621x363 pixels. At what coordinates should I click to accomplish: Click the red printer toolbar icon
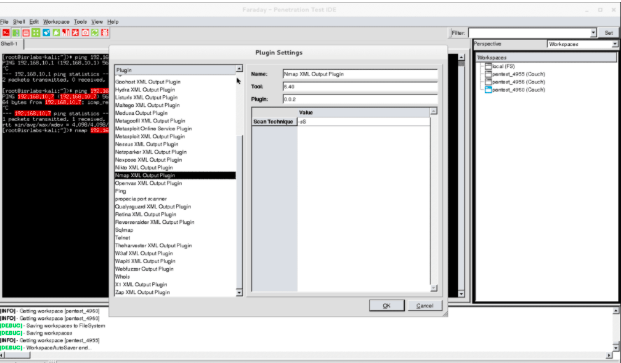coord(26,33)
